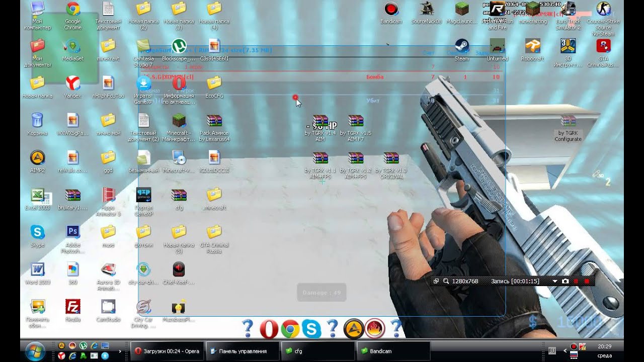Click the Opera icon in the bottom dock
This screenshot has width=644, height=362.
click(x=269, y=329)
